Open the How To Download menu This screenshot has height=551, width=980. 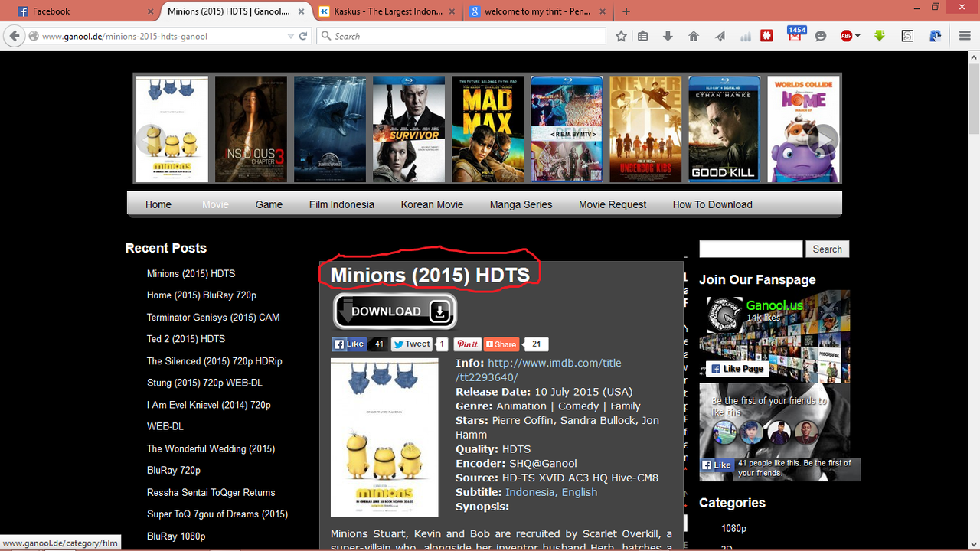(x=712, y=204)
